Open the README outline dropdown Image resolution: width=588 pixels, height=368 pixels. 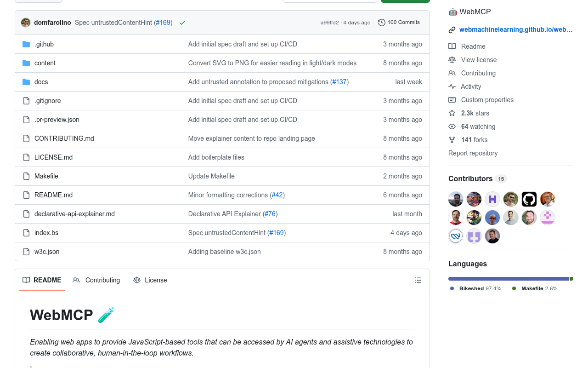pyautogui.click(x=418, y=280)
